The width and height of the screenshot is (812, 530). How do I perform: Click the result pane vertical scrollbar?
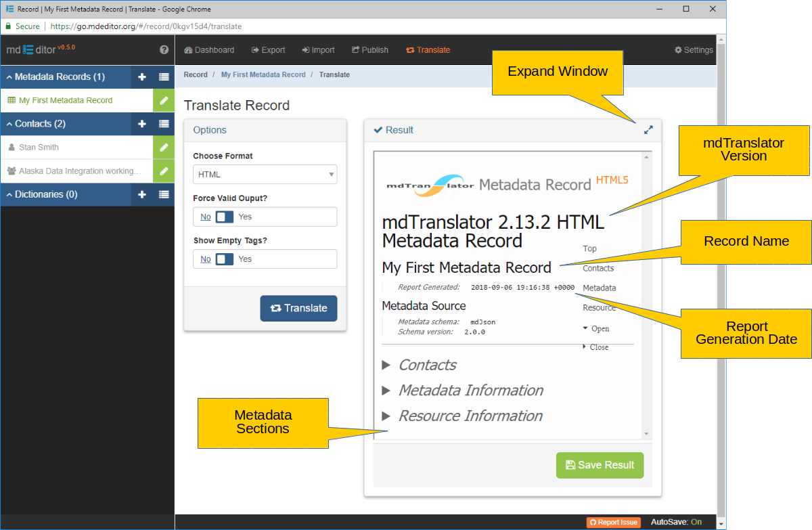647,295
